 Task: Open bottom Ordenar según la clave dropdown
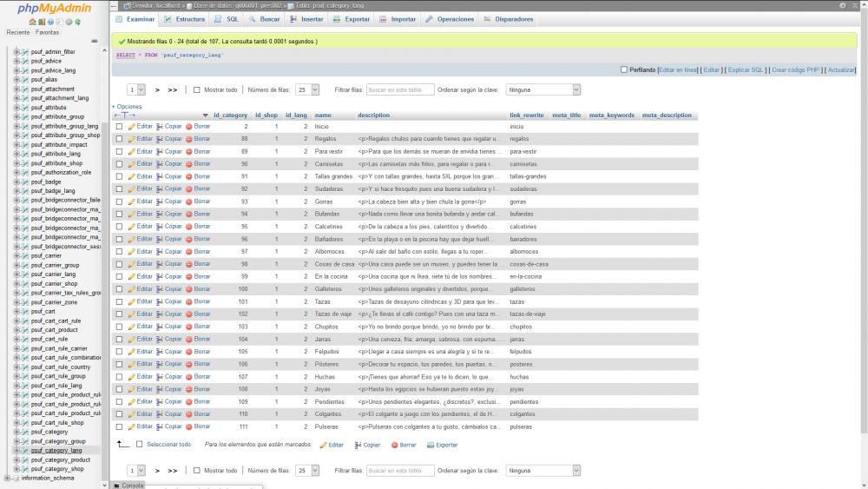click(543, 471)
